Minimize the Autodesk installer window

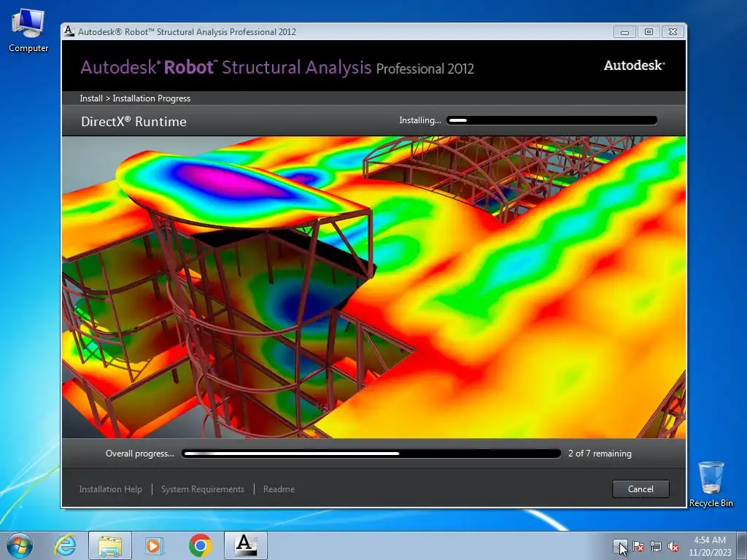(624, 32)
